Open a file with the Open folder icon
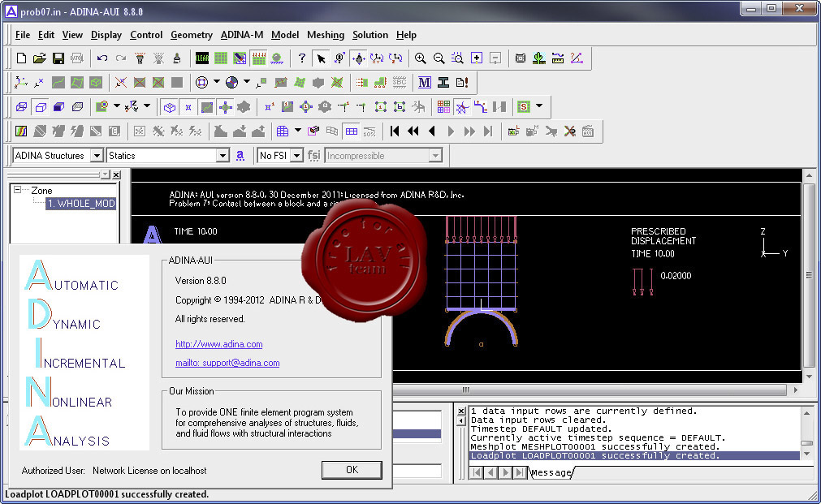 [40, 58]
